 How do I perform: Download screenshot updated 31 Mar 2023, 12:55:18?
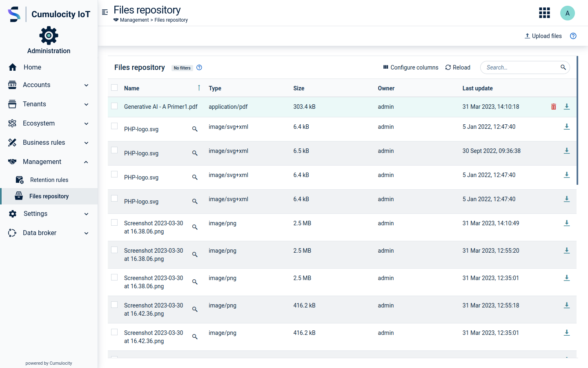(567, 305)
